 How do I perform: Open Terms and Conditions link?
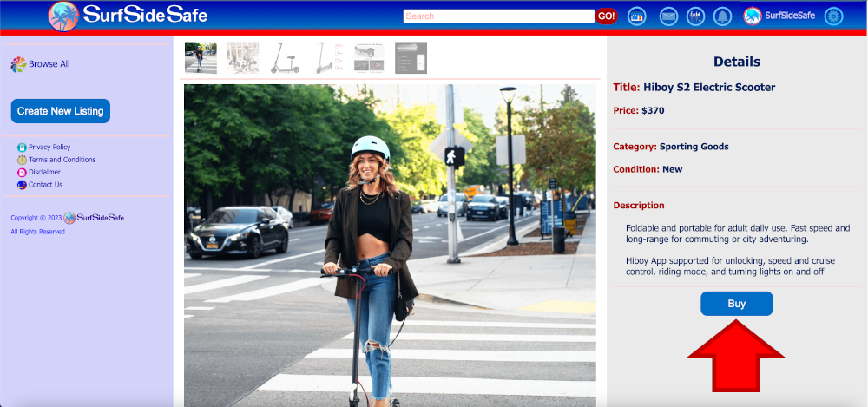[x=62, y=160]
